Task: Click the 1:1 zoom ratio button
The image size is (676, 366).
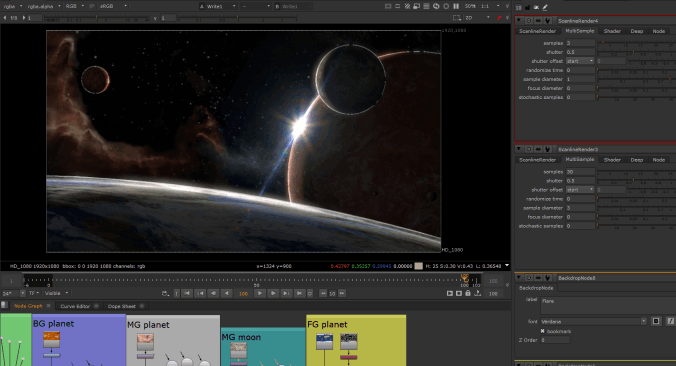Action: (x=485, y=6)
